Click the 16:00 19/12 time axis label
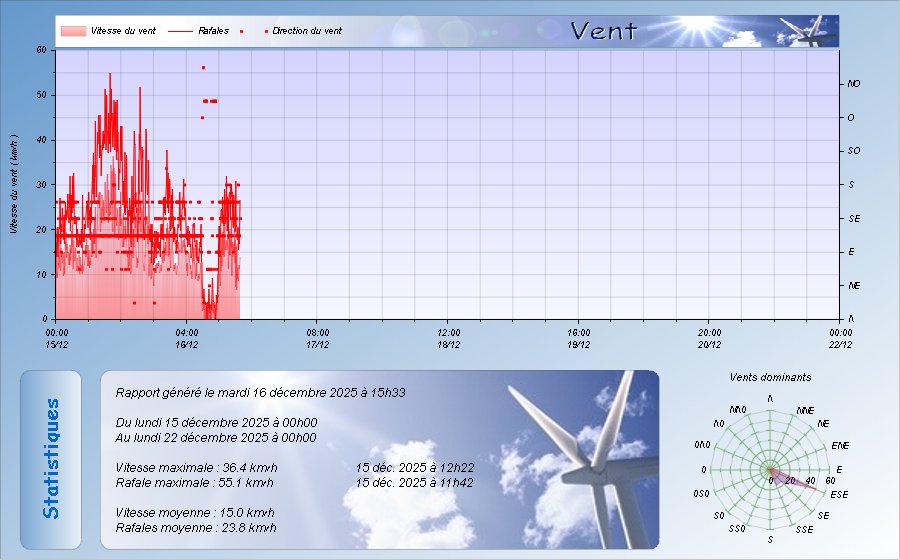 579,338
